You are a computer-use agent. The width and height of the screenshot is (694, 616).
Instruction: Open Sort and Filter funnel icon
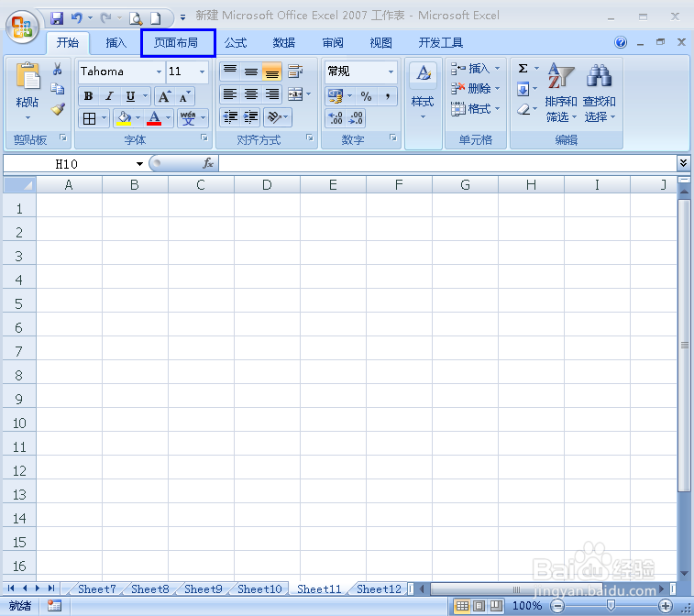(x=560, y=75)
